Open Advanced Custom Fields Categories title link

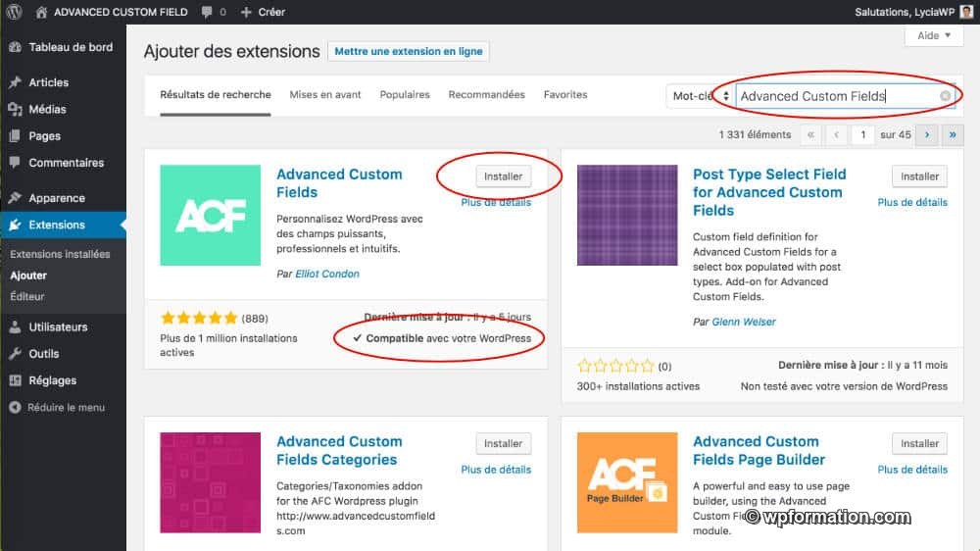(x=339, y=450)
